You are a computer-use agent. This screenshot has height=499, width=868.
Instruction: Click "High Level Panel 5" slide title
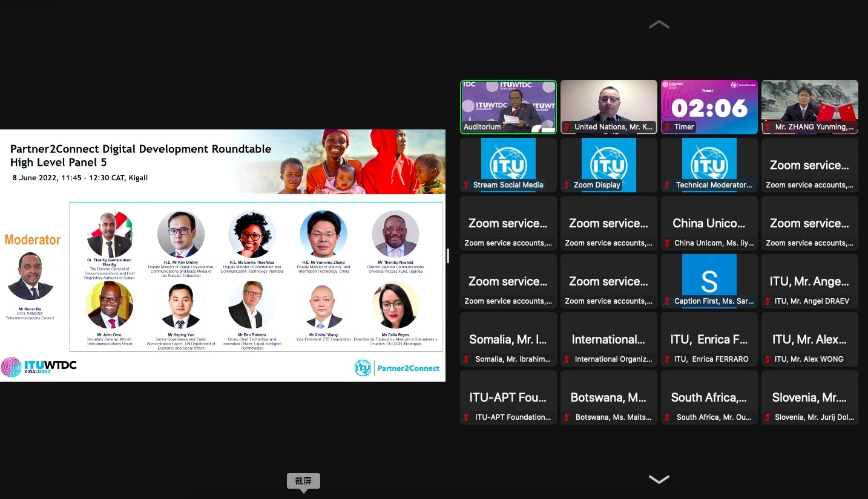click(58, 162)
